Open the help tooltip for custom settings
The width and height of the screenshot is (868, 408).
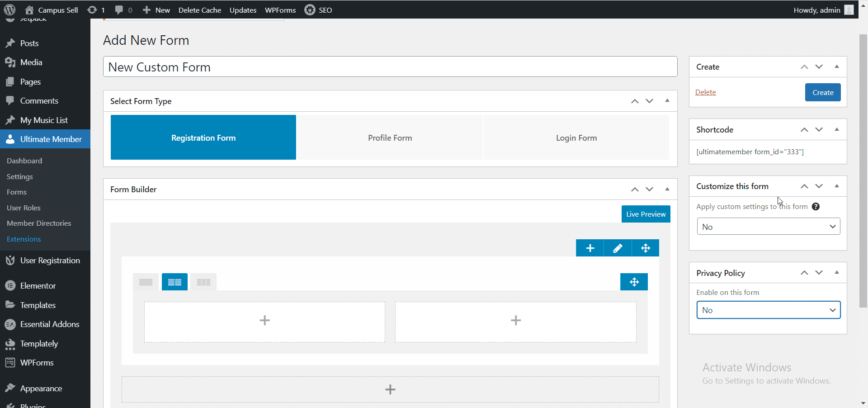pyautogui.click(x=816, y=207)
